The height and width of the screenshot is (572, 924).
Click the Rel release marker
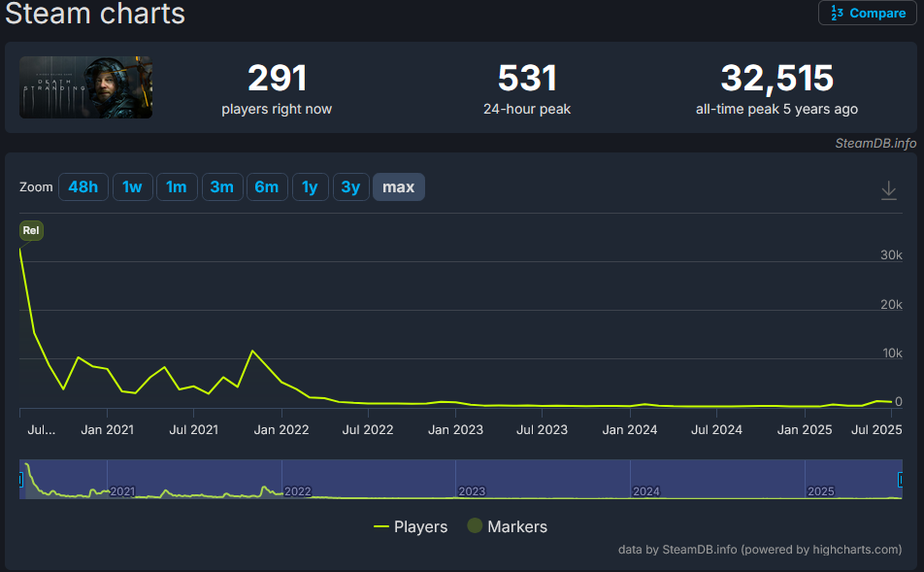pos(31,230)
